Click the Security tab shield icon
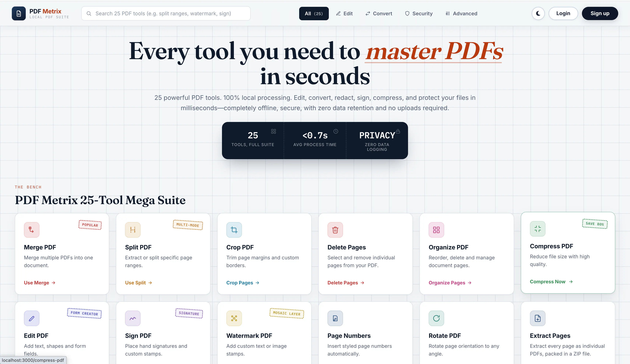 point(407,13)
